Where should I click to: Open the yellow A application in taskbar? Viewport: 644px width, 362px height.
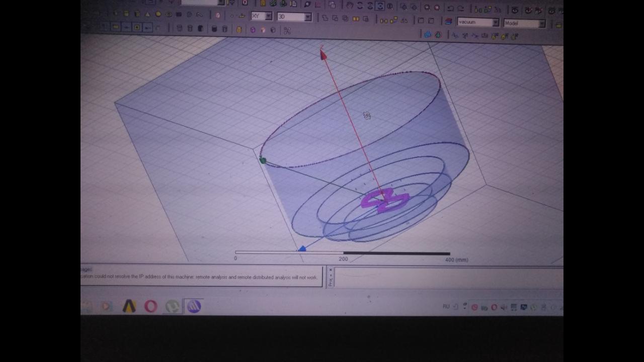click(129, 306)
